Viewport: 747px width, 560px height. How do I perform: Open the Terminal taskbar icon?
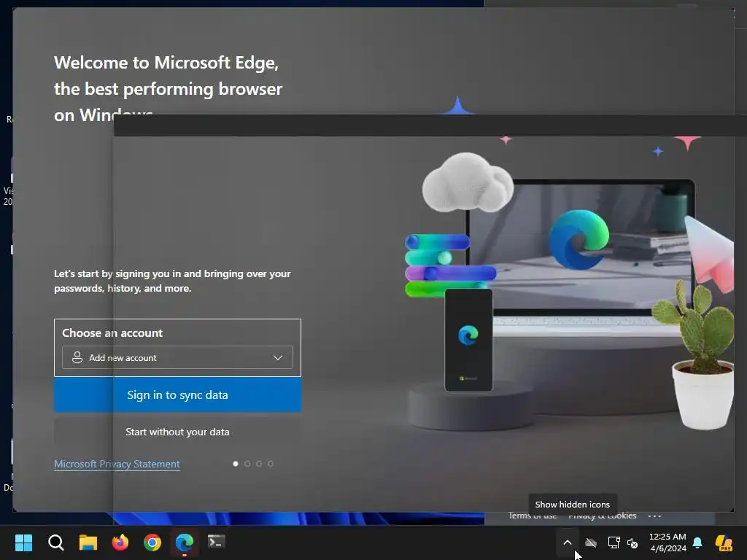pyautogui.click(x=216, y=542)
